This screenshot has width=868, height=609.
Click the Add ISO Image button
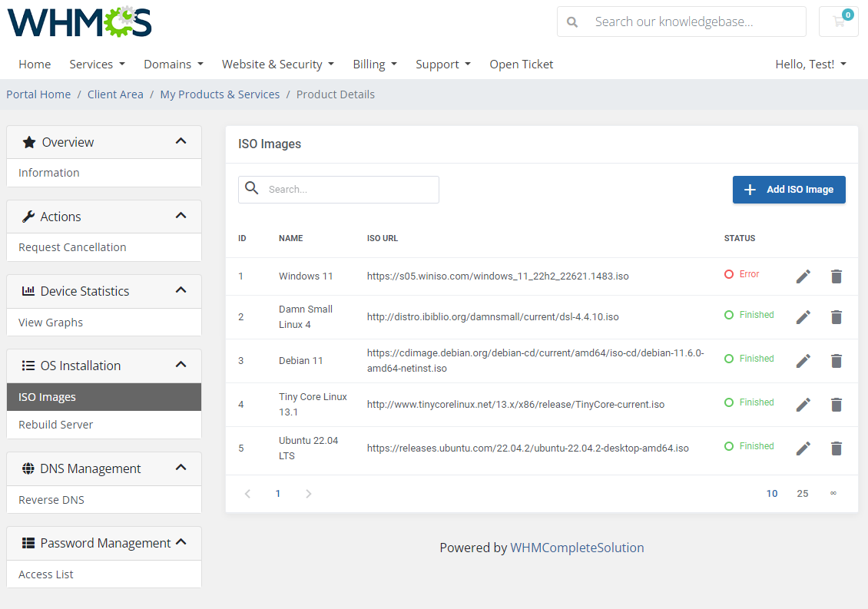click(x=789, y=190)
